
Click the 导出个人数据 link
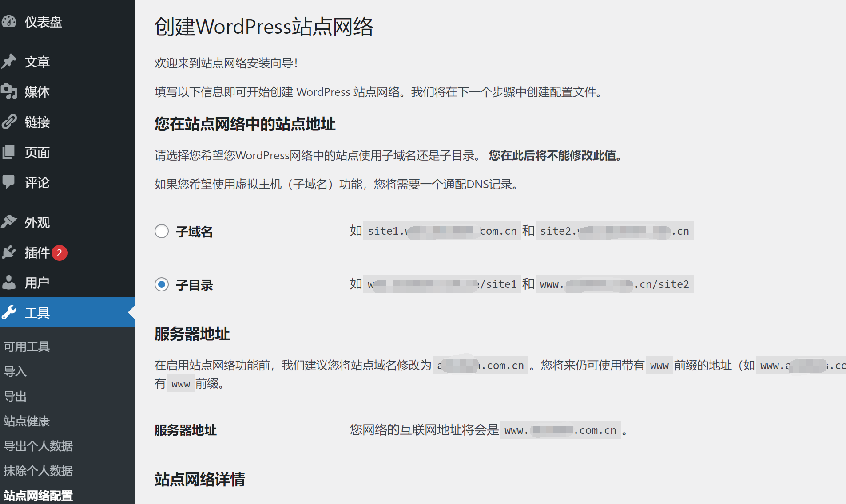click(38, 446)
